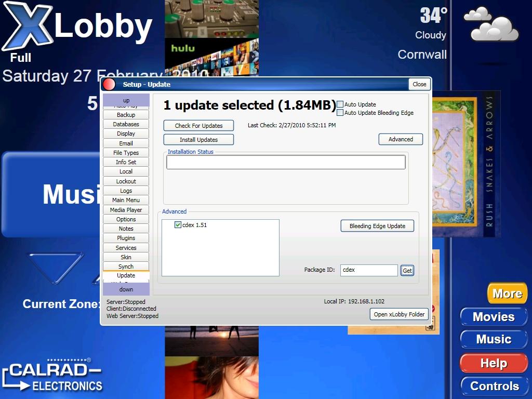
Task: Open the Backup settings section
Action: point(126,115)
